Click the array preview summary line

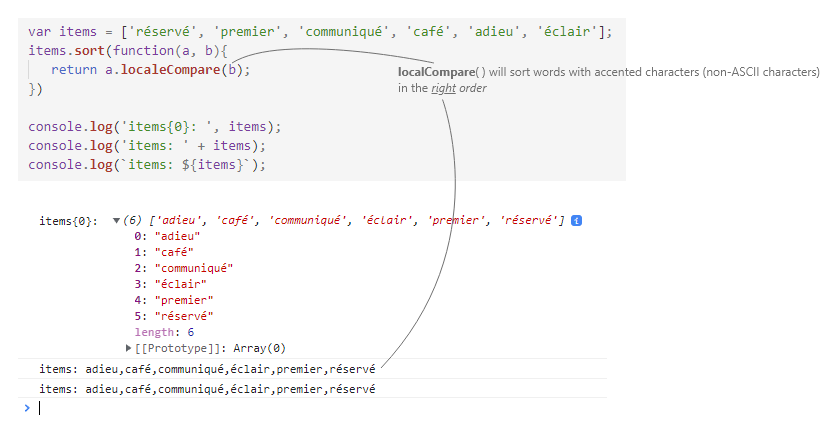tap(343, 220)
